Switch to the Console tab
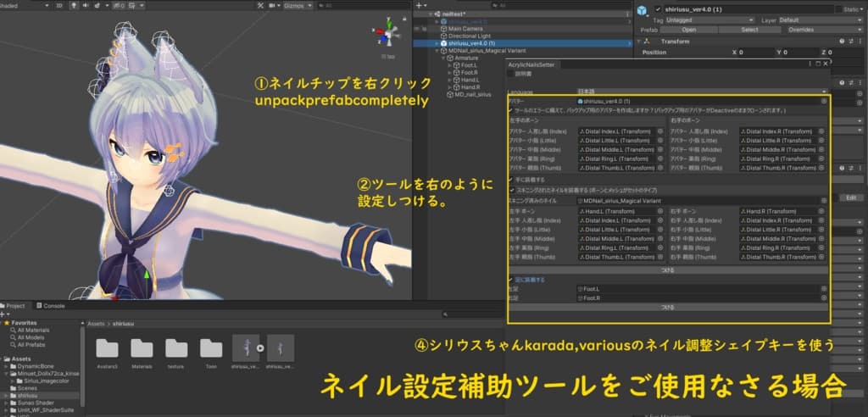The height and width of the screenshot is (417, 868). coord(53,305)
